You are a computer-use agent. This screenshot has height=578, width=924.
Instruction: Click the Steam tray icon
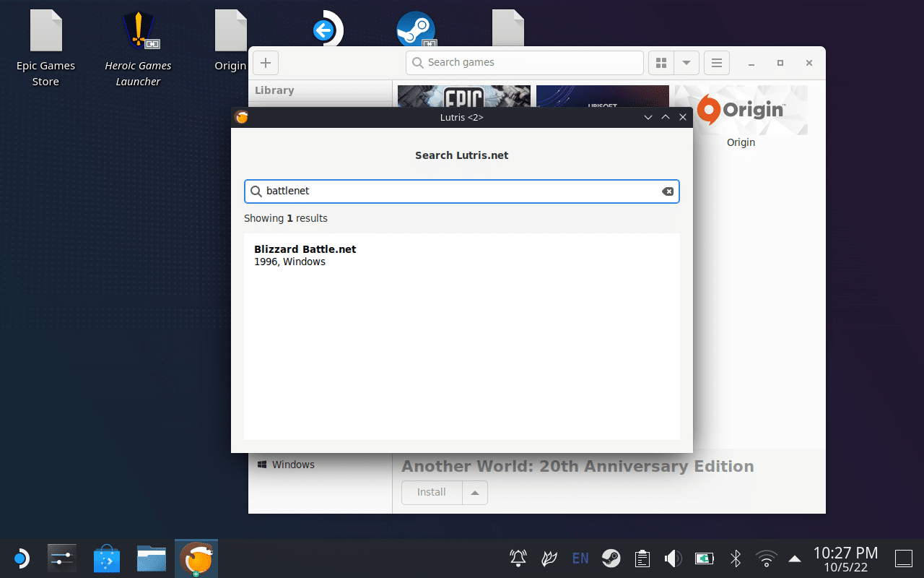(611, 558)
